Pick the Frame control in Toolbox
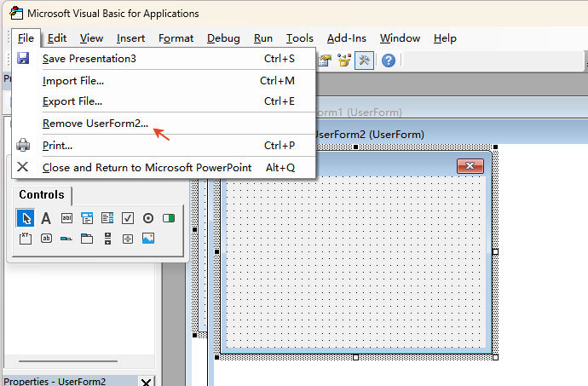The width and height of the screenshot is (588, 386). pos(26,239)
